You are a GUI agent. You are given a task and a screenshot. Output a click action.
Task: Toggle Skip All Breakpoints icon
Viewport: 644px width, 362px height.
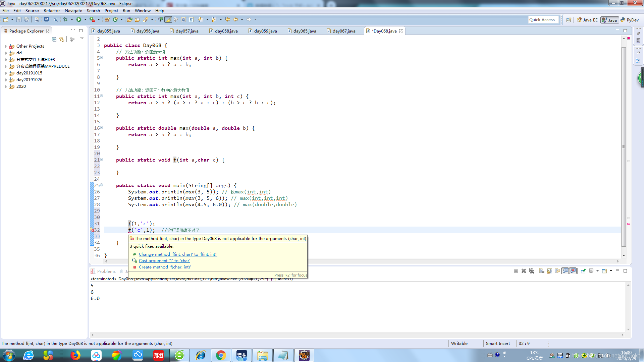point(56,20)
